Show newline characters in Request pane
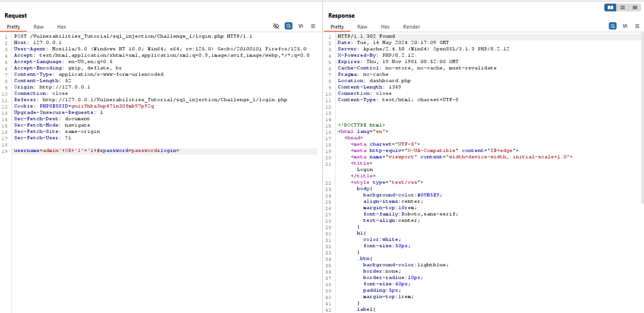The width and height of the screenshot is (644, 313). 301,26
